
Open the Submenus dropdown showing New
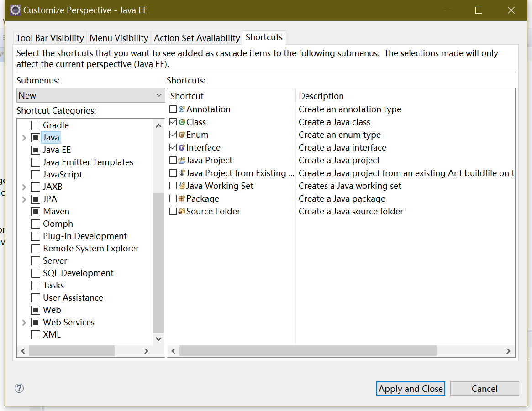click(90, 95)
